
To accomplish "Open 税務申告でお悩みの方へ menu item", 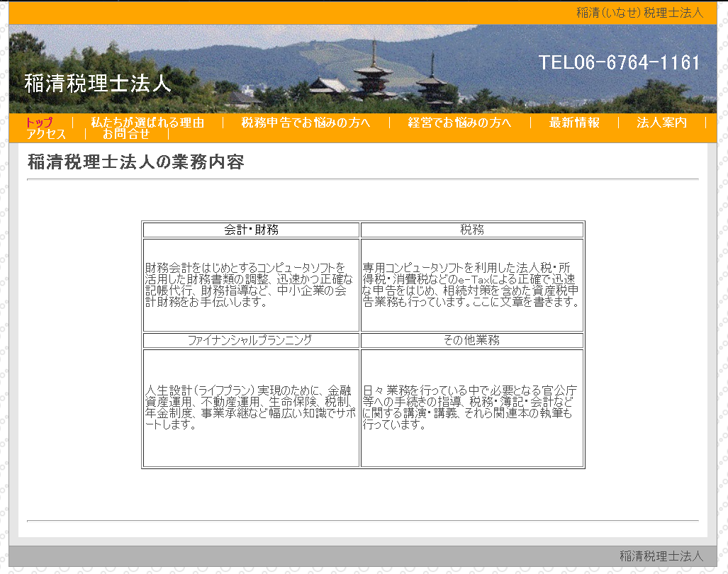I will point(306,123).
